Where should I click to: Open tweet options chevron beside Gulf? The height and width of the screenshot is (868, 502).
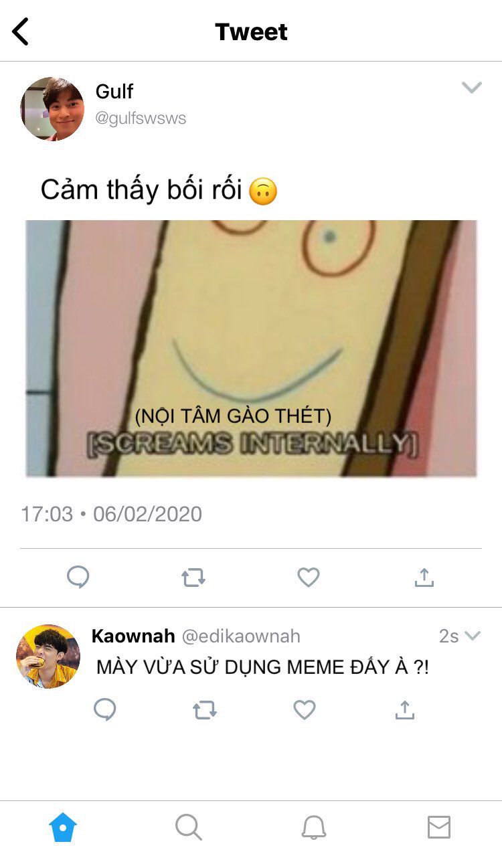(x=472, y=88)
